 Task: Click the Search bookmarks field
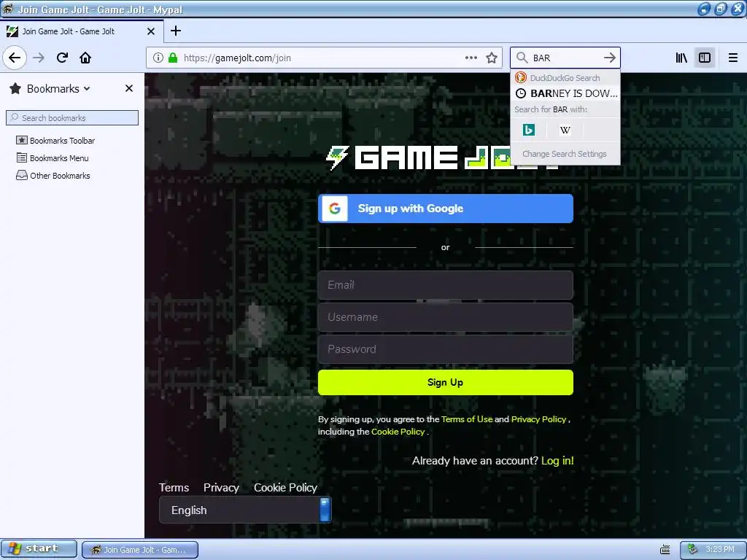[72, 117]
